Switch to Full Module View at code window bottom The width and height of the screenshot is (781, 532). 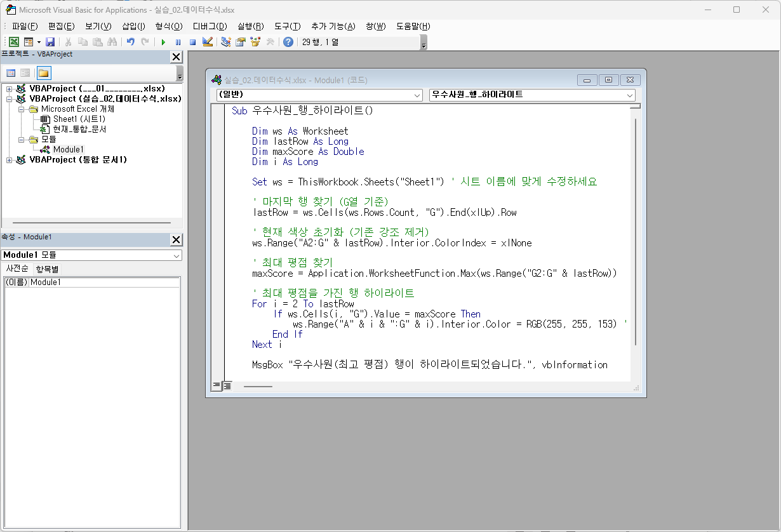click(x=227, y=385)
